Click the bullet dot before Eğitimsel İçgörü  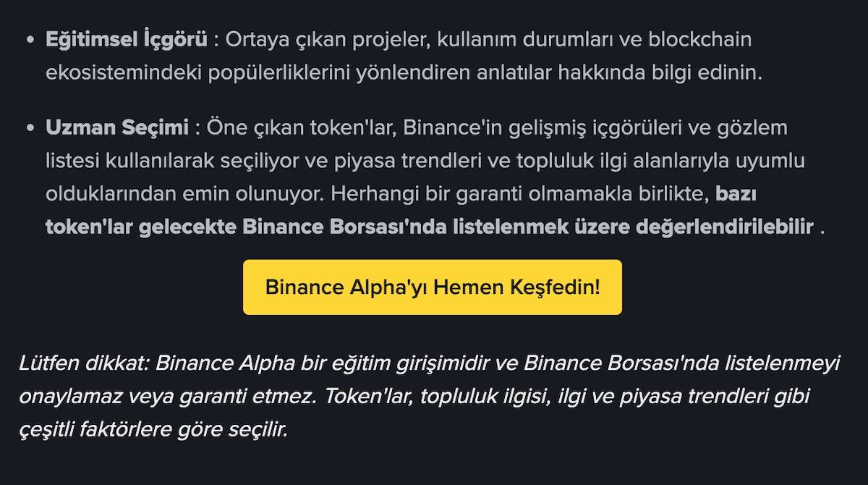30,40
